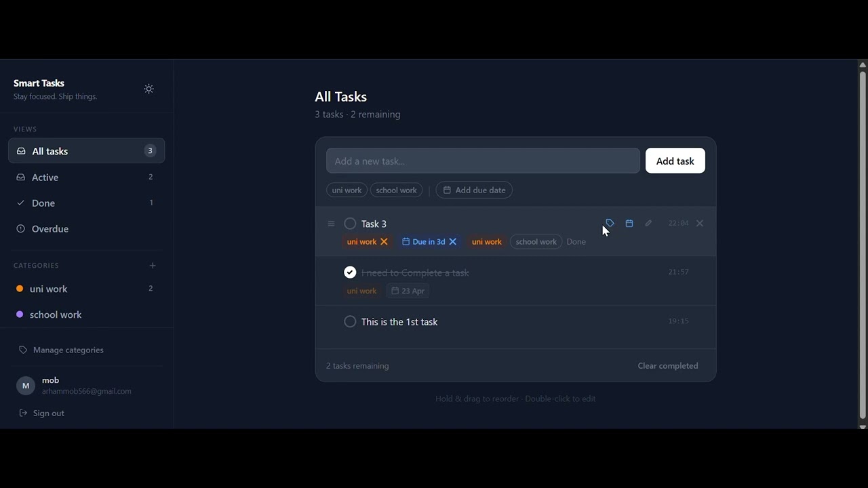The height and width of the screenshot is (488, 868).
Task: Click the '2 tasks remaining' footer text
Action: tap(357, 365)
